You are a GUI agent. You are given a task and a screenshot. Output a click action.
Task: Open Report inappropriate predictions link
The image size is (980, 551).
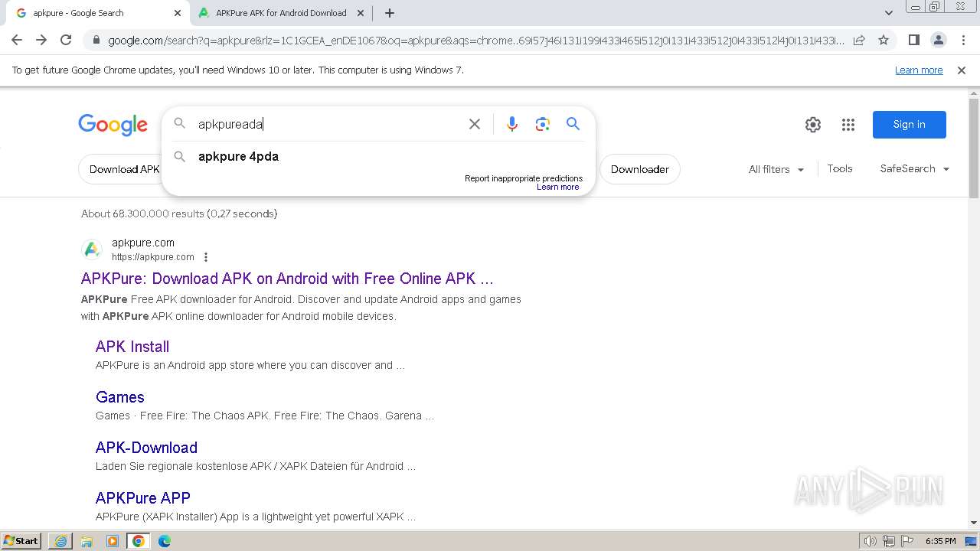[x=524, y=178]
